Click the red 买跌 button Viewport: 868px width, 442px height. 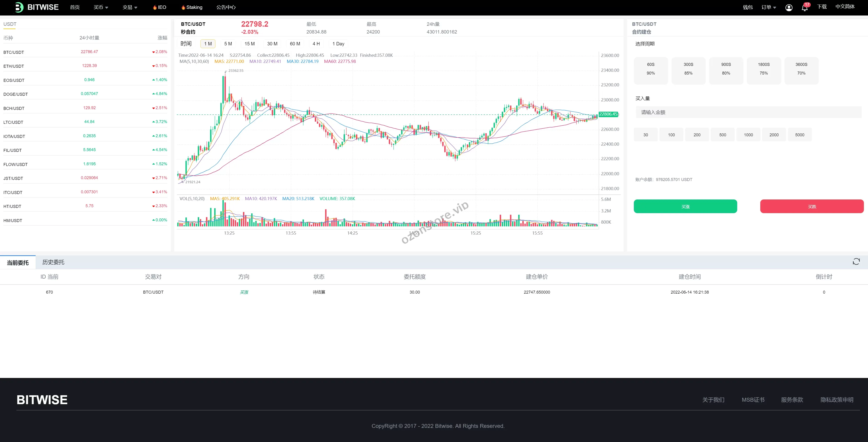click(812, 206)
